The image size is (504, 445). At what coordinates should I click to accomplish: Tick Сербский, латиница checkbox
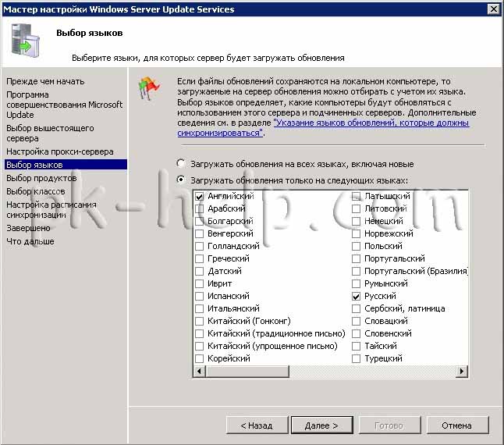click(x=356, y=308)
